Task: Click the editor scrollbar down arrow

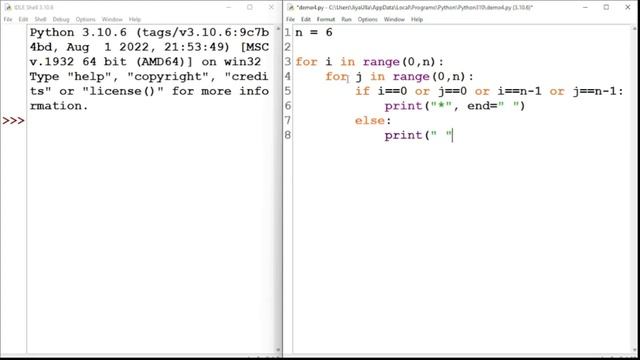Action: pyautogui.click(x=635, y=350)
